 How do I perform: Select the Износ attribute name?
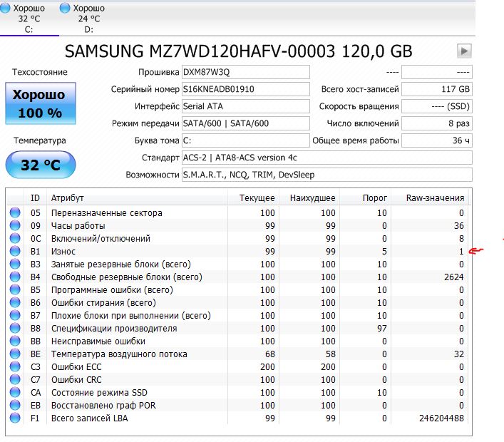[x=63, y=252]
